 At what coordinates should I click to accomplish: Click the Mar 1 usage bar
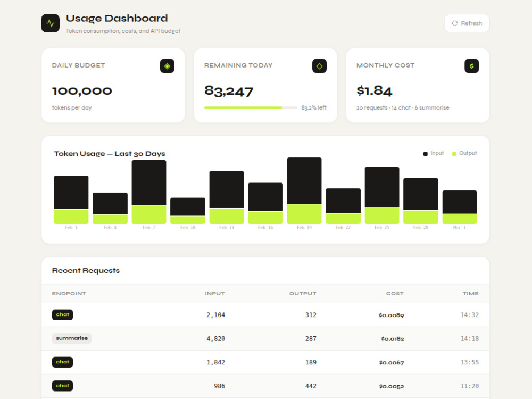tap(460, 207)
